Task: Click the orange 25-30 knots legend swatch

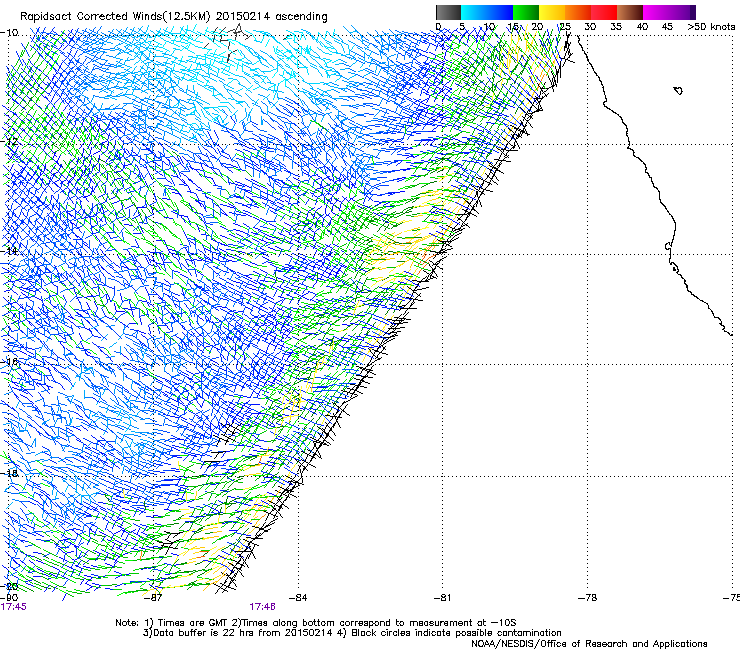Action: point(578,12)
